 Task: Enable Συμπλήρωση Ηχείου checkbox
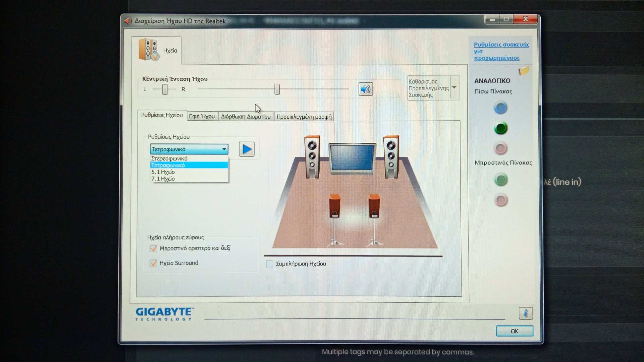(x=269, y=264)
